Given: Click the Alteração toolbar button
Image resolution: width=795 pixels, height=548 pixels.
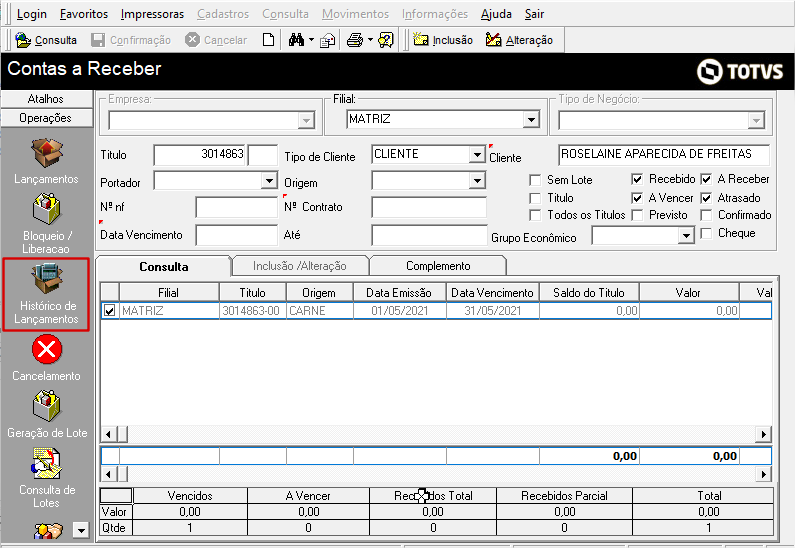Looking at the screenshot, I should pyautogui.click(x=519, y=40).
